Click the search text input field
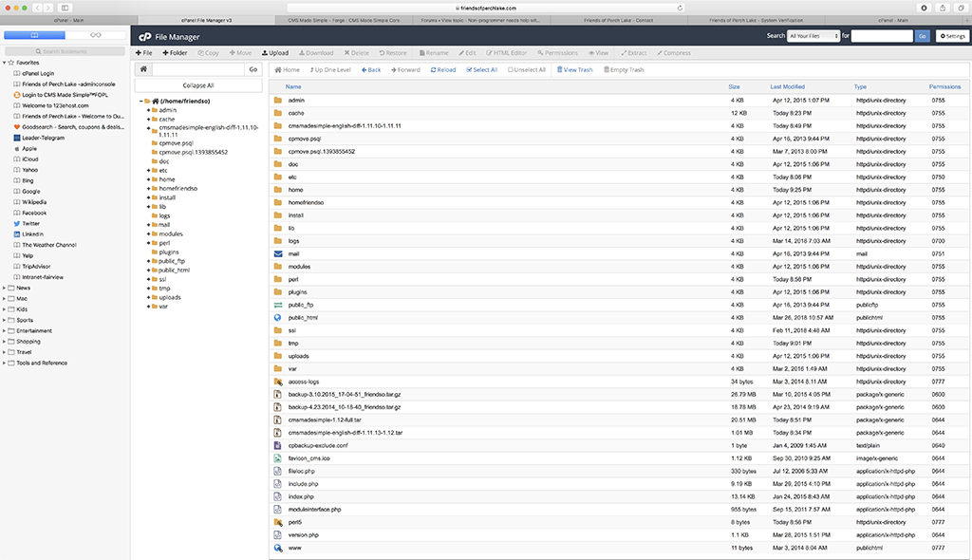The height and width of the screenshot is (560, 972). point(882,36)
